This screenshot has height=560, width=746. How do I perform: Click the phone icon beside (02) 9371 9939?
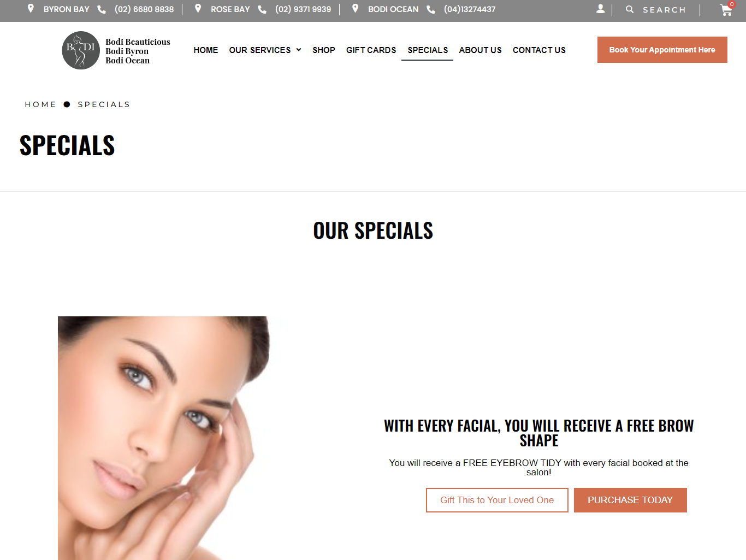[262, 9]
